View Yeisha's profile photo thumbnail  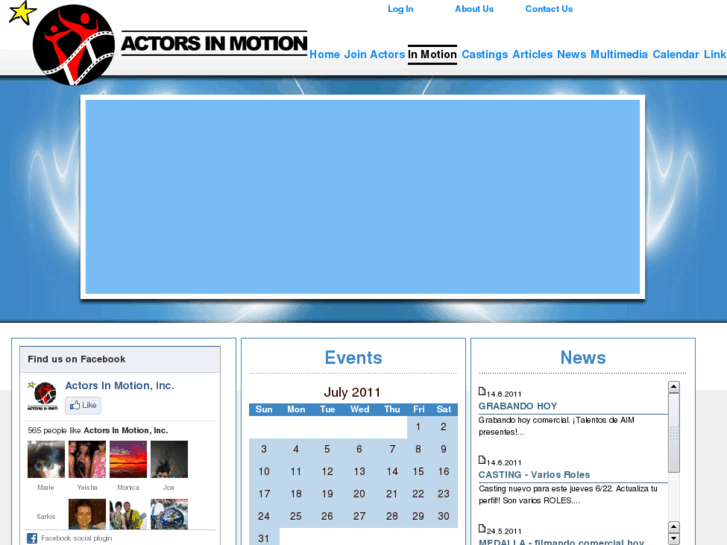point(87,459)
